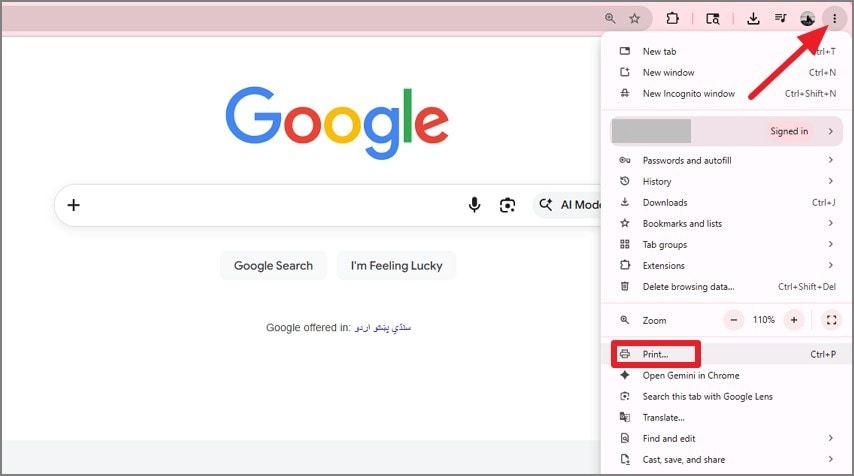Screen dimensions: 854x476
Task: Open the Downloads tray icon in toolbar
Action: pos(753,19)
